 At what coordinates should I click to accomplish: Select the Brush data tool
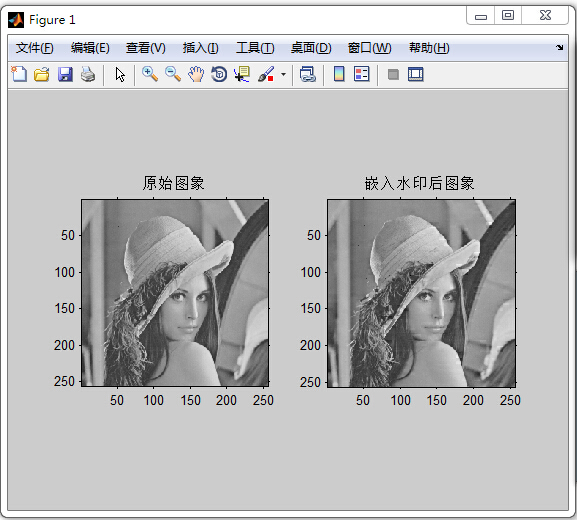[266, 74]
